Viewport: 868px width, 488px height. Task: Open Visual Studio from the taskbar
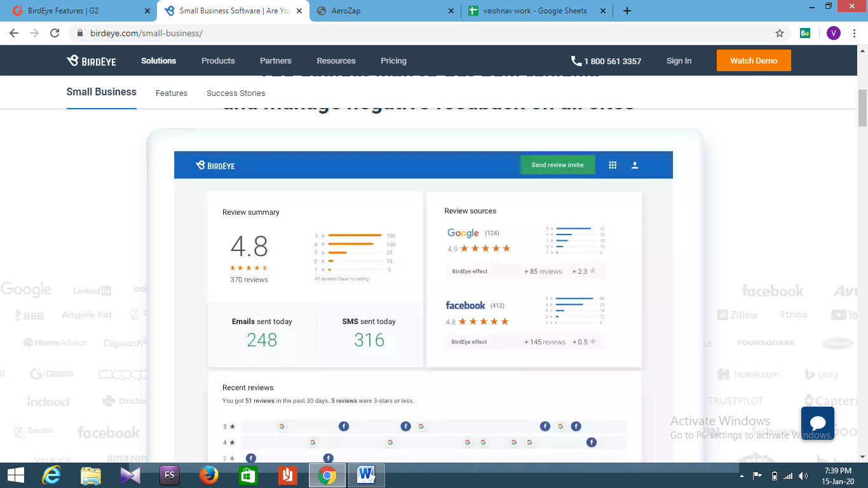[x=130, y=475]
